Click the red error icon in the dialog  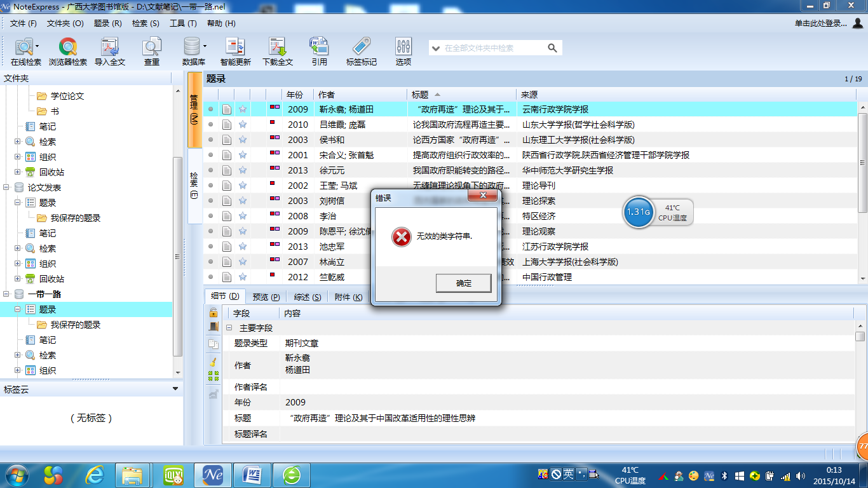click(401, 237)
